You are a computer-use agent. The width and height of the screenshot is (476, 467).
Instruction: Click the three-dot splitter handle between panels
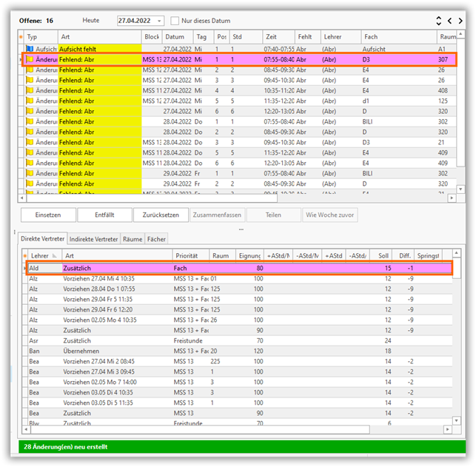[x=240, y=229]
